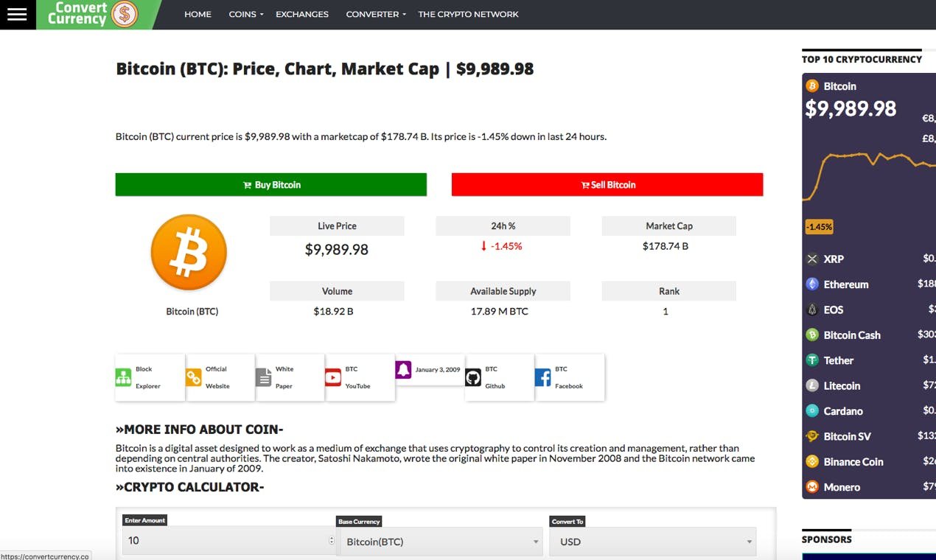Image resolution: width=936 pixels, height=560 pixels.
Task: Click the large Bitcoin coin logo
Action: pyautogui.click(x=189, y=253)
